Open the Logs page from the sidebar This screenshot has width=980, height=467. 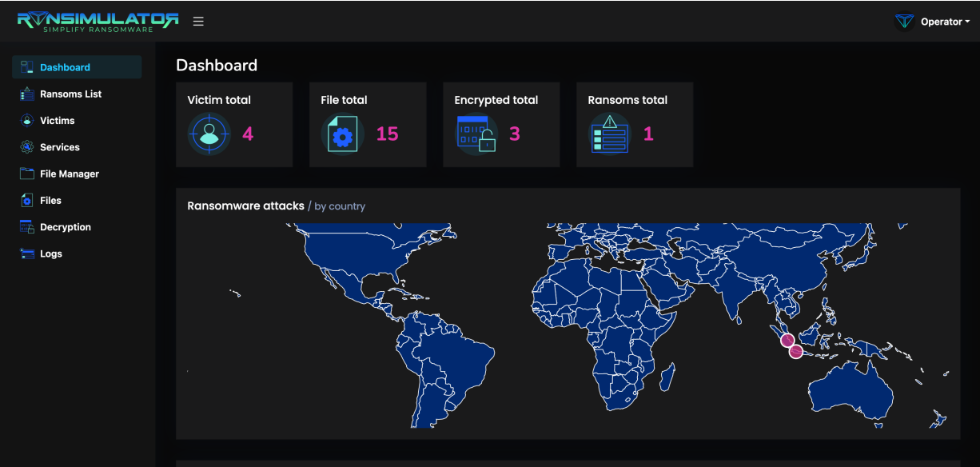50,253
